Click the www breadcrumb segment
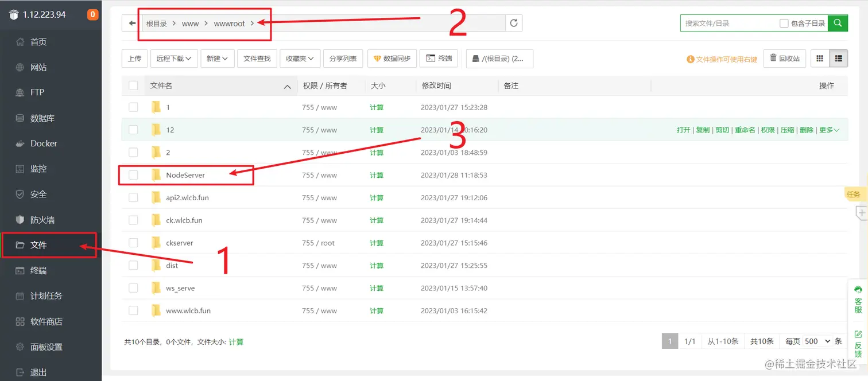Viewport: 868px width, 381px height. pos(190,24)
